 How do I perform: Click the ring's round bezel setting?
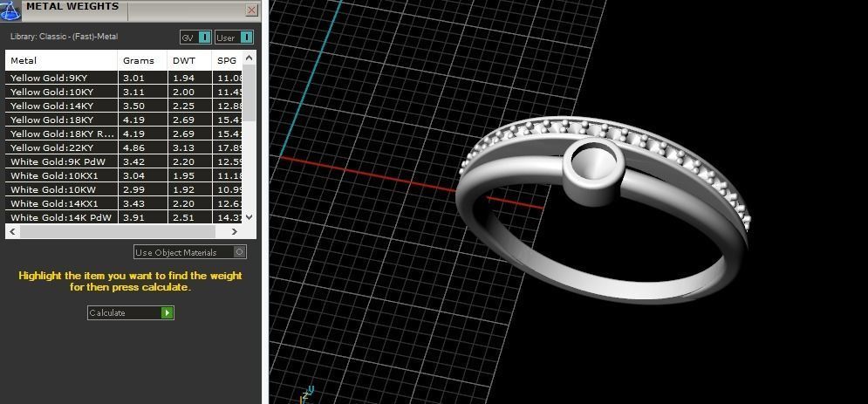point(594,172)
